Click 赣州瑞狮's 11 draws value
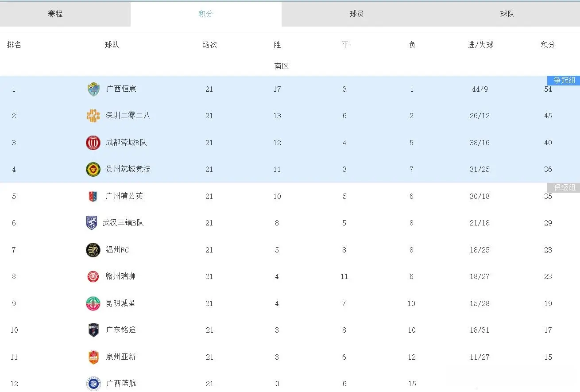 344,277
